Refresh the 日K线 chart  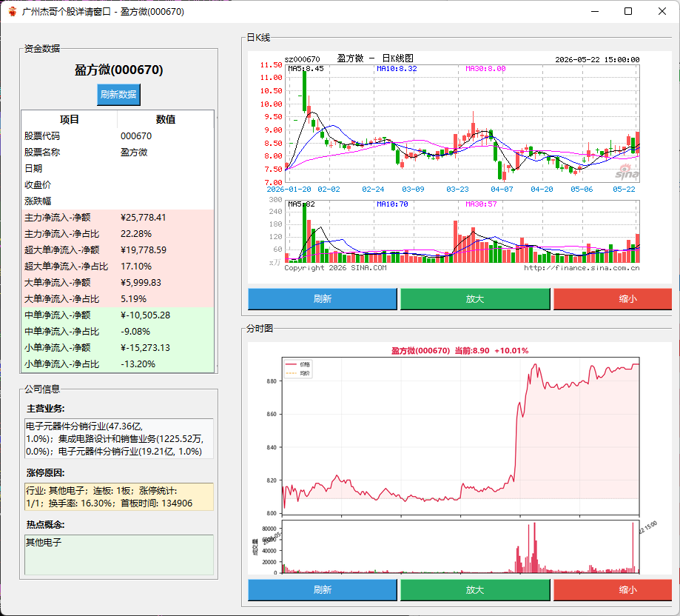(322, 299)
